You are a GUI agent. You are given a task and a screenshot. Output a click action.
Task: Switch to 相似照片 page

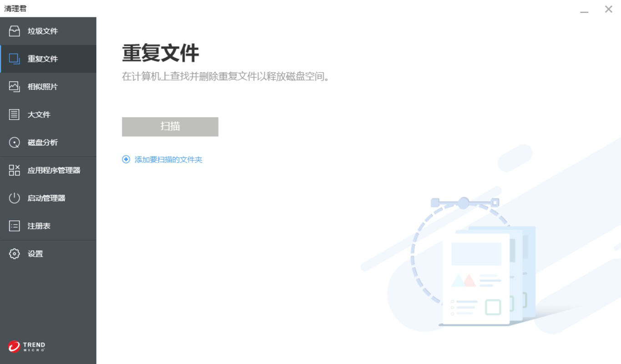click(x=48, y=86)
